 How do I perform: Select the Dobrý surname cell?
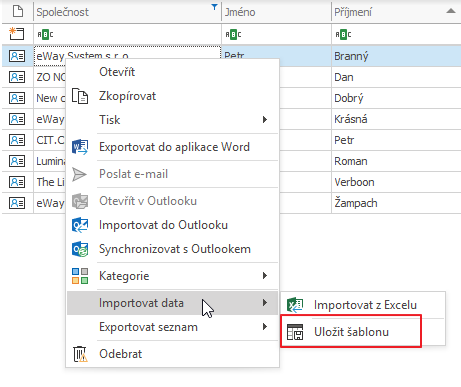click(396, 98)
